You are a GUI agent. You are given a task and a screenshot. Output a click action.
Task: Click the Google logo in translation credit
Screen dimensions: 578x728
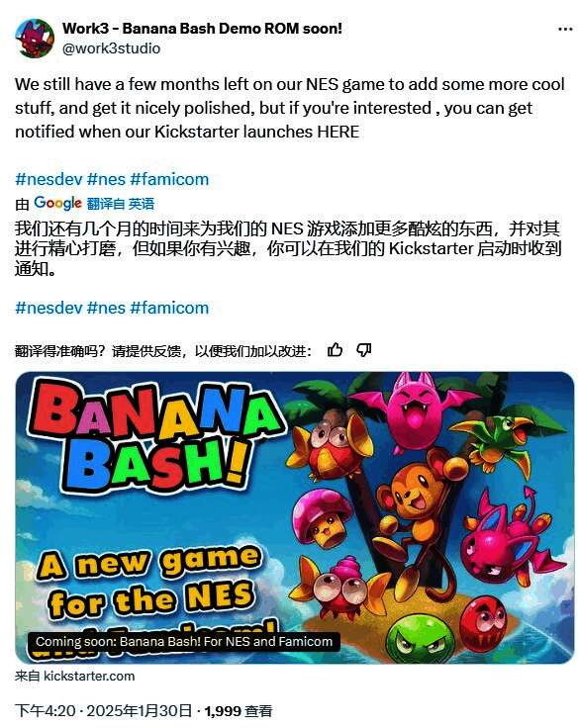click(57, 203)
